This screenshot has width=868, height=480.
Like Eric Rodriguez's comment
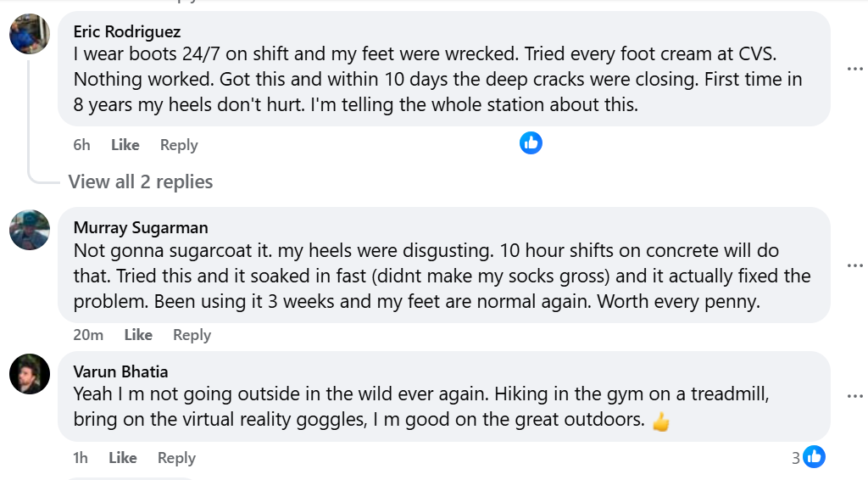[x=125, y=145]
